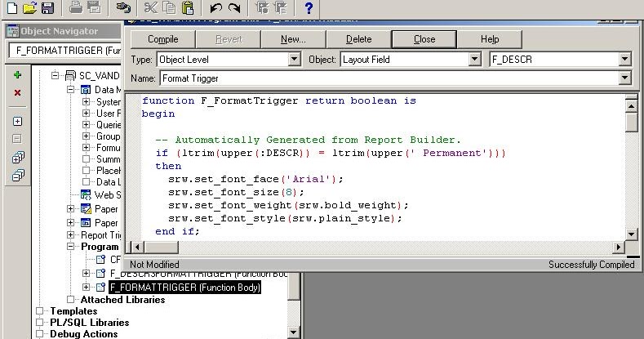Click the Undo arrow toolbar icon

[215, 8]
